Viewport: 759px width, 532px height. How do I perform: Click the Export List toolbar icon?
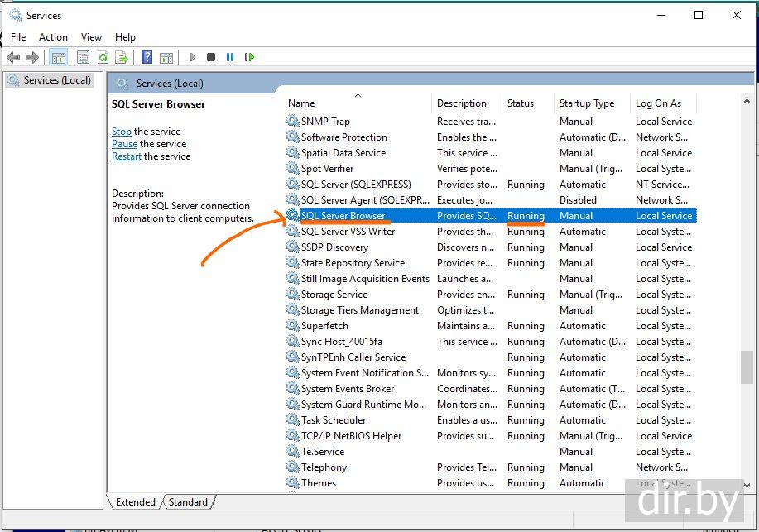122,57
